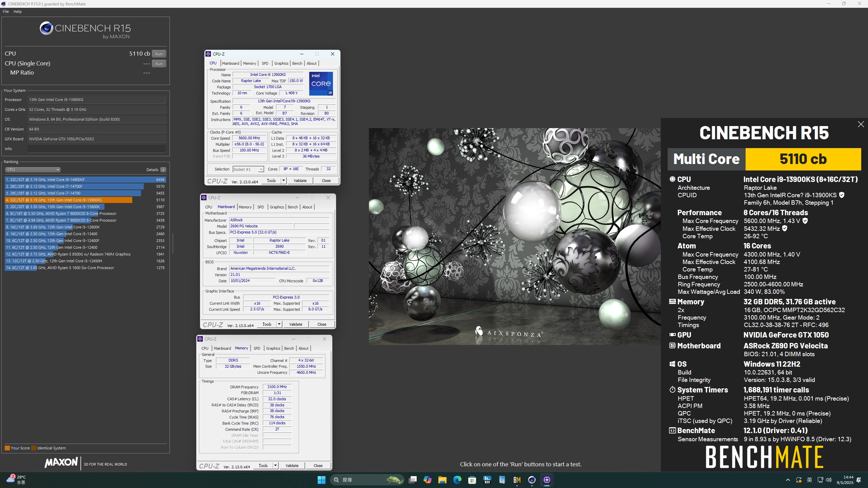Open the Windows Start menu
The image size is (868, 488).
[x=321, y=480]
